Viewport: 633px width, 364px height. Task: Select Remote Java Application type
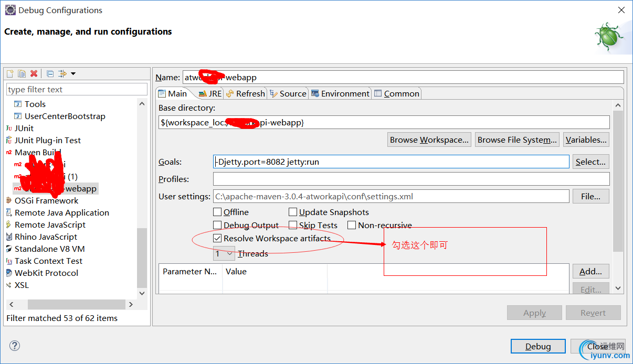pos(61,212)
